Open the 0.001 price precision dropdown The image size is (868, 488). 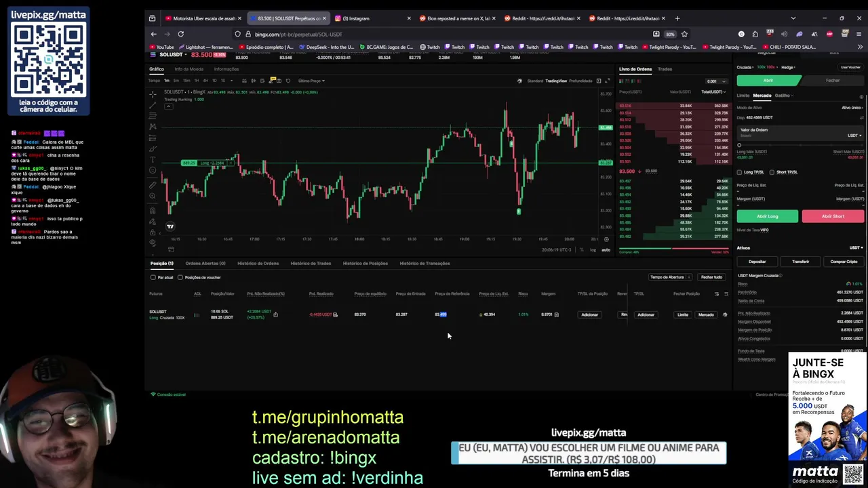tap(716, 81)
